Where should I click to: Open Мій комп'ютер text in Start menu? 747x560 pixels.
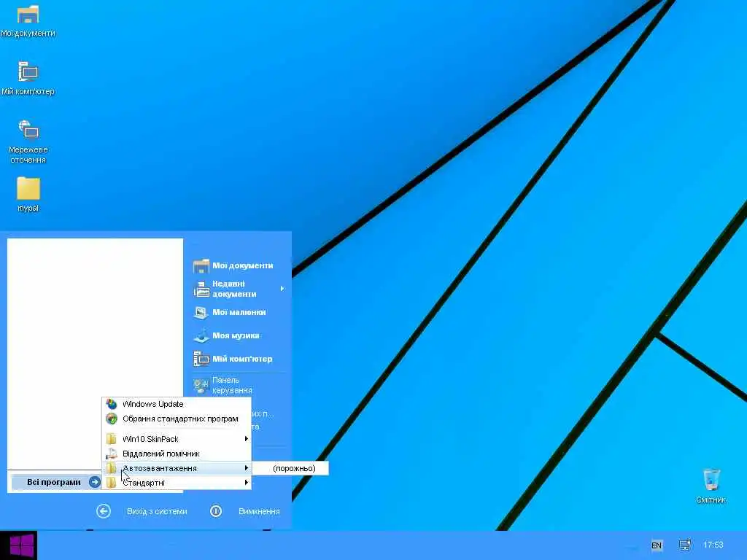242,359
